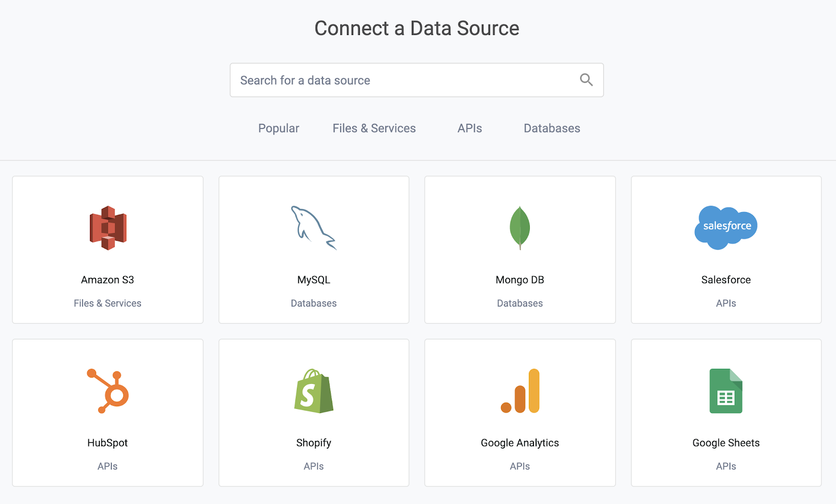Click the Salesforce cloud logo
Image resolution: width=836 pixels, height=504 pixels.
[x=726, y=227]
